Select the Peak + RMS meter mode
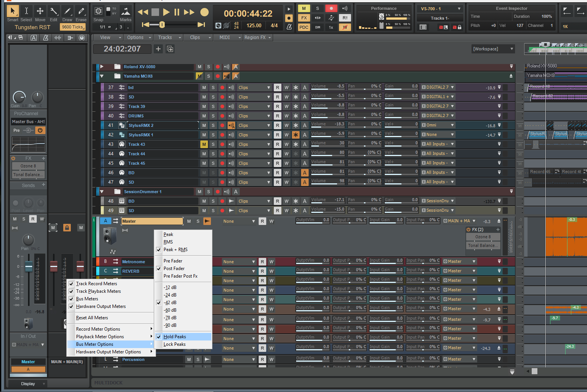The width and height of the screenshot is (587, 392). coord(183,250)
